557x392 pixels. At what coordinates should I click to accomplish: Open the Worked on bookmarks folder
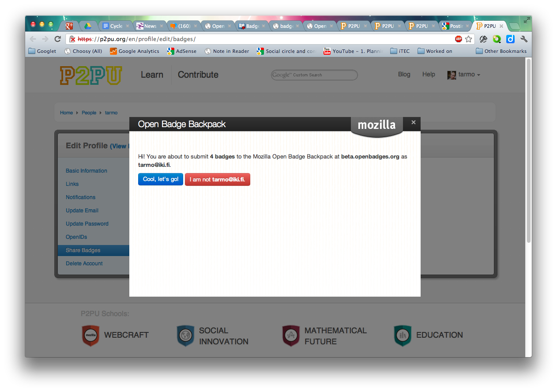435,51
